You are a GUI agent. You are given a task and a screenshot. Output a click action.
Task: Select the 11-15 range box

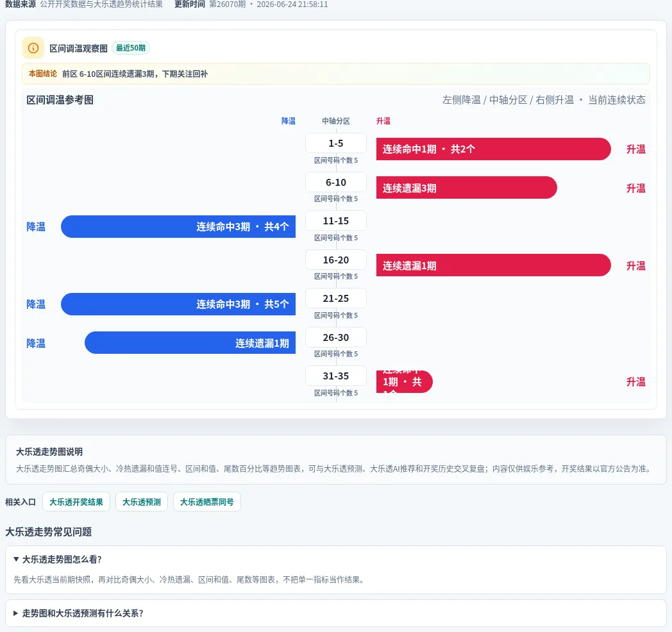[x=336, y=220]
